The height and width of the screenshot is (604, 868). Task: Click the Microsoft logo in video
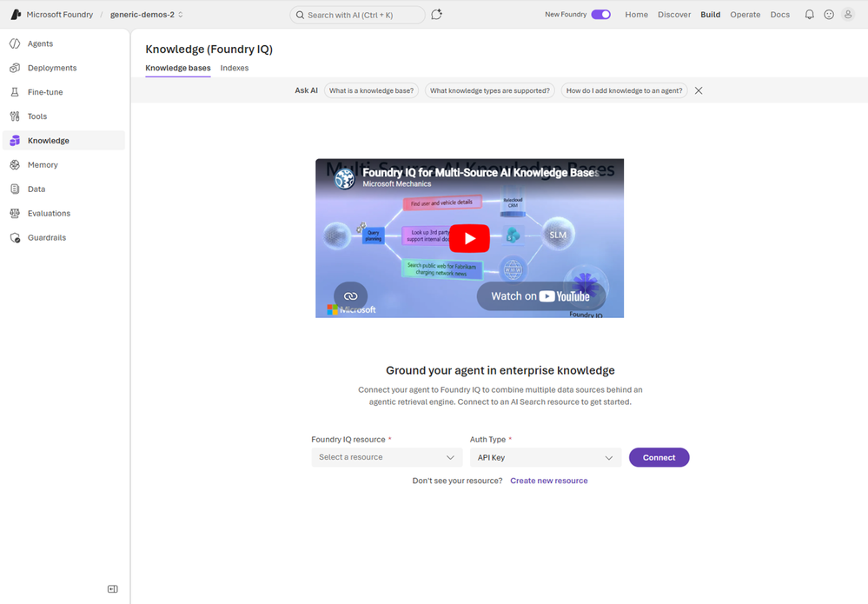click(351, 309)
